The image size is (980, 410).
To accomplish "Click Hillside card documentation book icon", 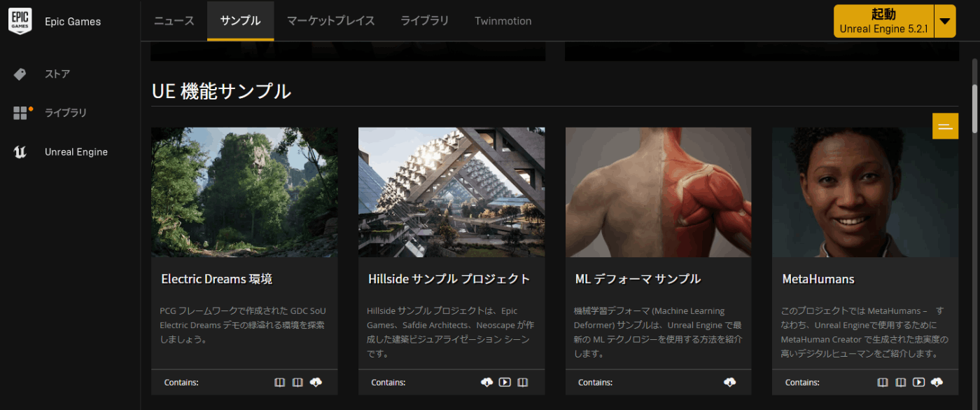I will pos(522,382).
